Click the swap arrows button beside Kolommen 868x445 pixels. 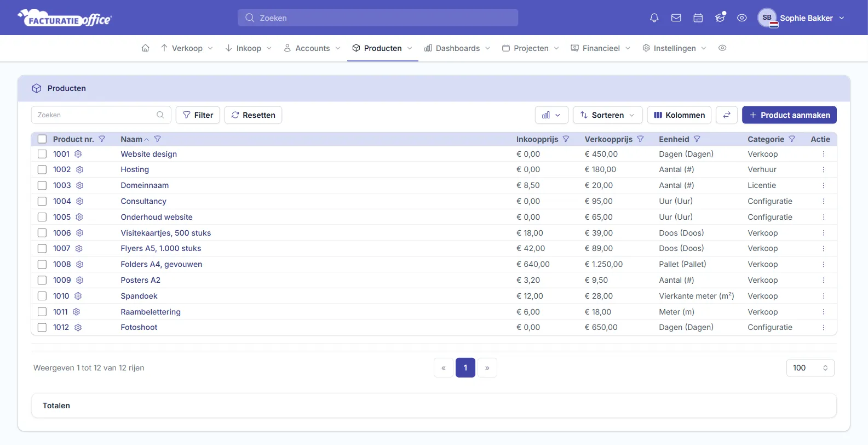tap(727, 115)
